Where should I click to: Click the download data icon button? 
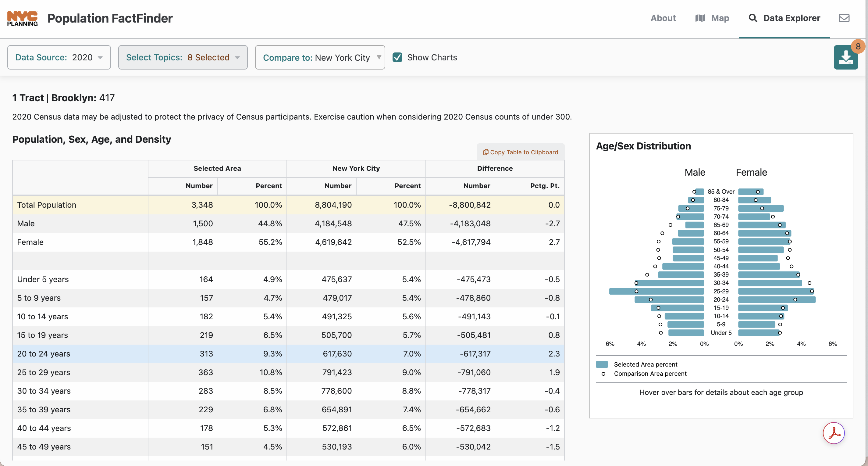tap(845, 58)
